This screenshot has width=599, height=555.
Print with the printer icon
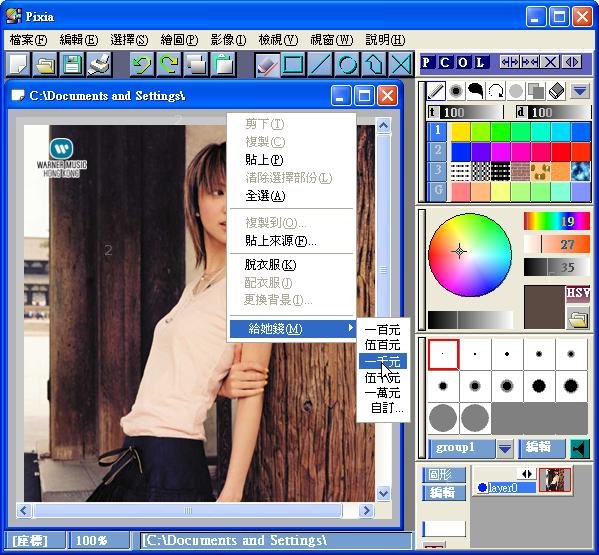pos(99,64)
